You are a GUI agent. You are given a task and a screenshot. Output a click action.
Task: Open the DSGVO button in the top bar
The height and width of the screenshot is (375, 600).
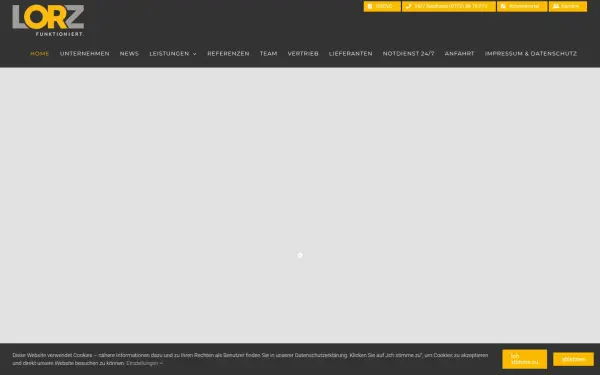[x=382, y=7]
